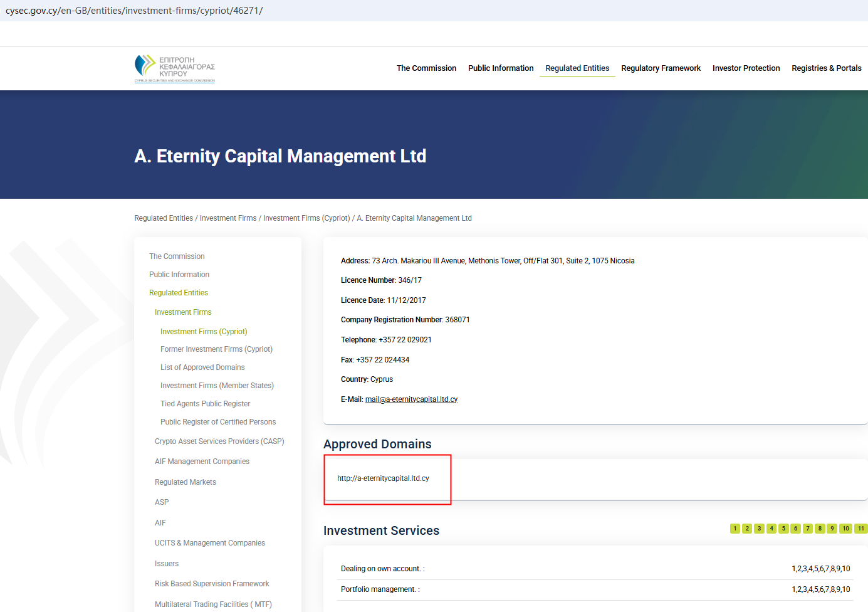This screenshot has width=868, height=612.
Task: Open the Regulated Entities top menu
Action: coord(577,68)
